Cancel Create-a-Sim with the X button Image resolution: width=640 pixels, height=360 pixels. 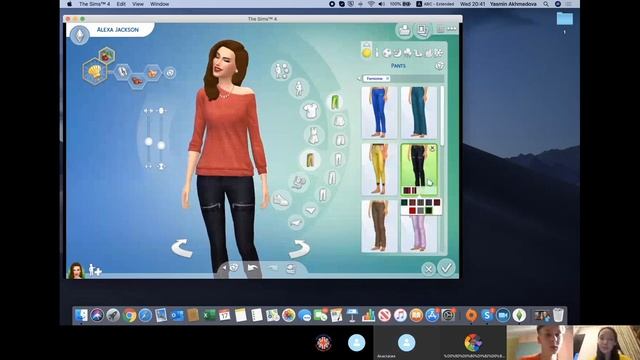click(x=428, y=269)
